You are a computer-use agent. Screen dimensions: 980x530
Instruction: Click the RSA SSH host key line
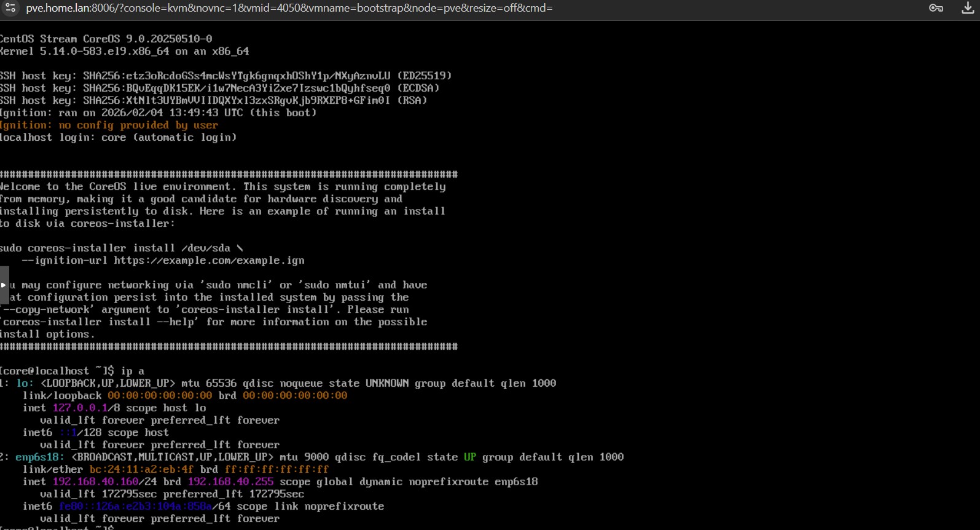213,100
